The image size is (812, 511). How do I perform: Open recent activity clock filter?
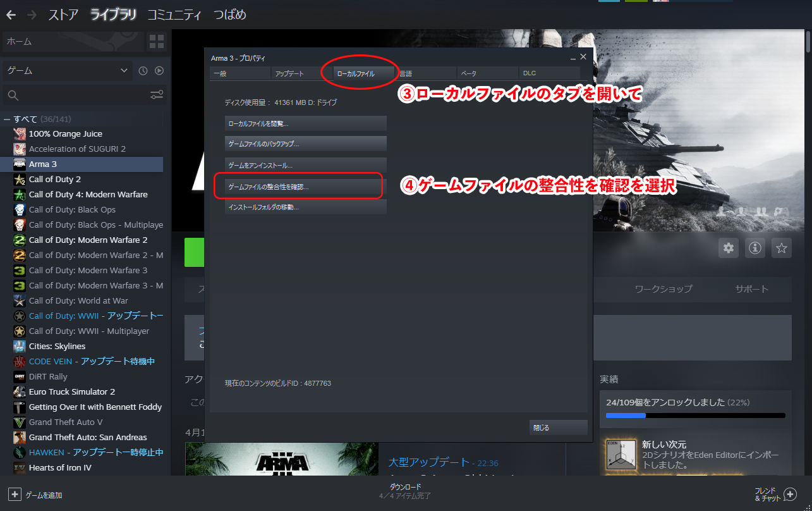tap(143, 71)
